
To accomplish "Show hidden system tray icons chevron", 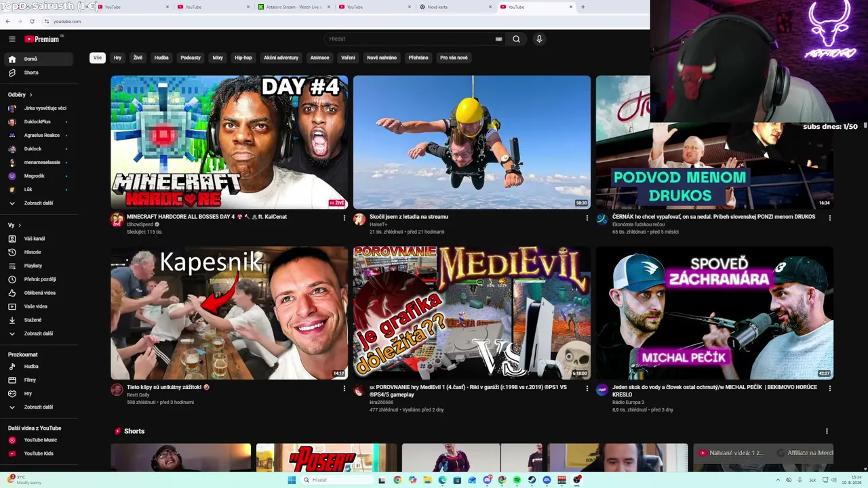I will [778, 480].
